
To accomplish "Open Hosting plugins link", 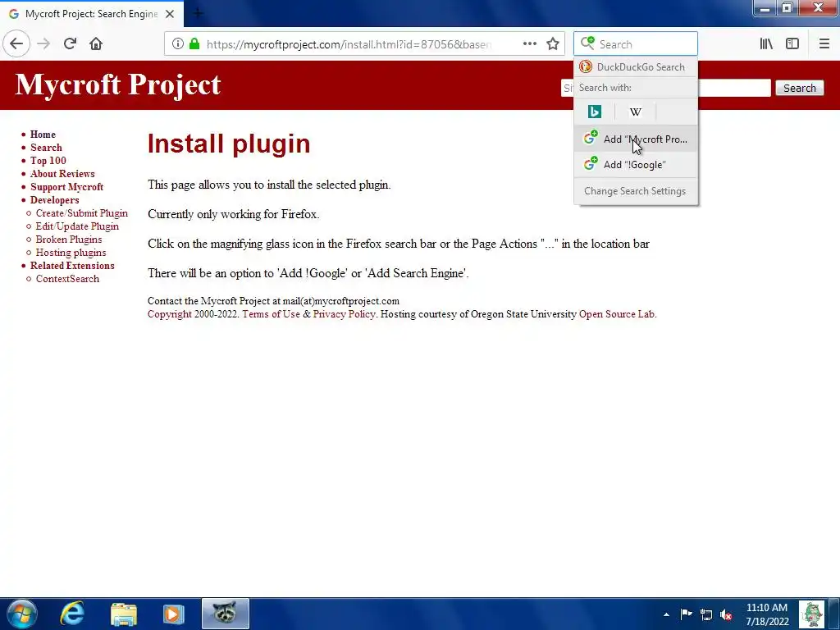I will coord(71,253).
